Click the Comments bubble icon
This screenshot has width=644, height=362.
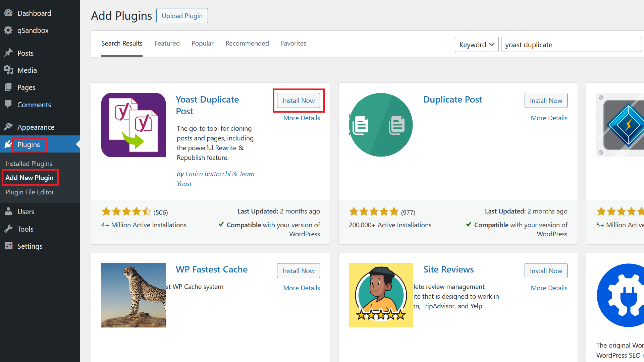tap(8, 105)
